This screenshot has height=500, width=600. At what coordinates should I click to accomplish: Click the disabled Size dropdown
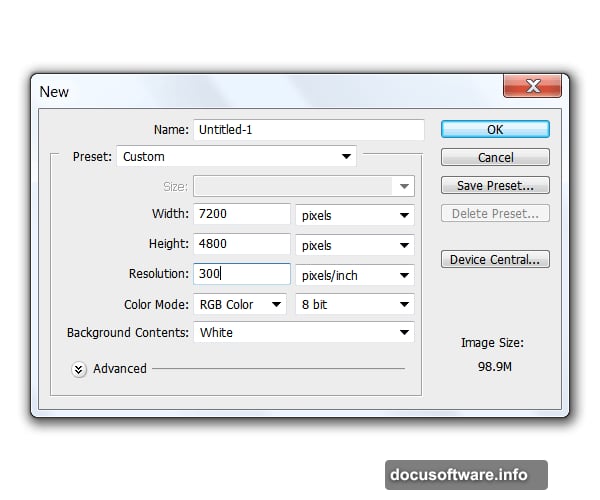(303, 186)
